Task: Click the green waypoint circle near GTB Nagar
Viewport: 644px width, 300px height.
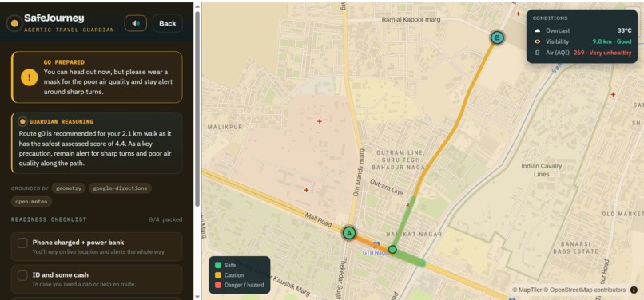Action: 392,249
